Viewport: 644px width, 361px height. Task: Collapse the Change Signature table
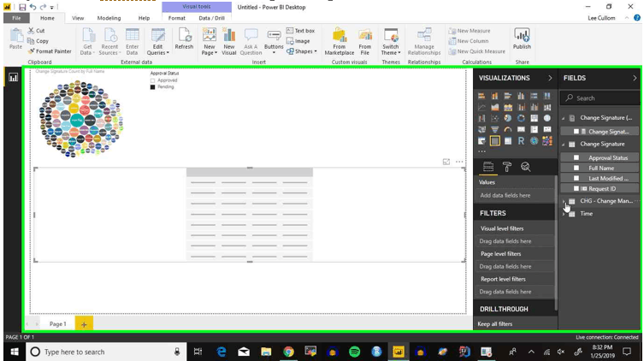(x=564, y=145)
